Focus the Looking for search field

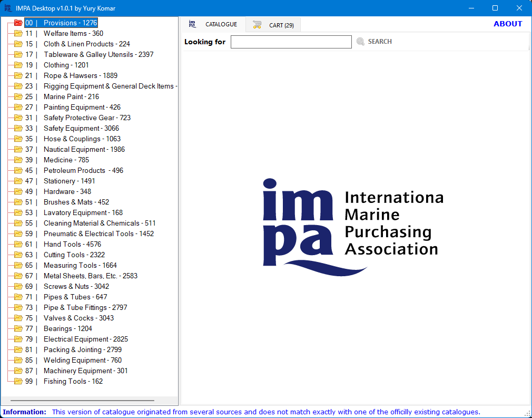(291, 42)
